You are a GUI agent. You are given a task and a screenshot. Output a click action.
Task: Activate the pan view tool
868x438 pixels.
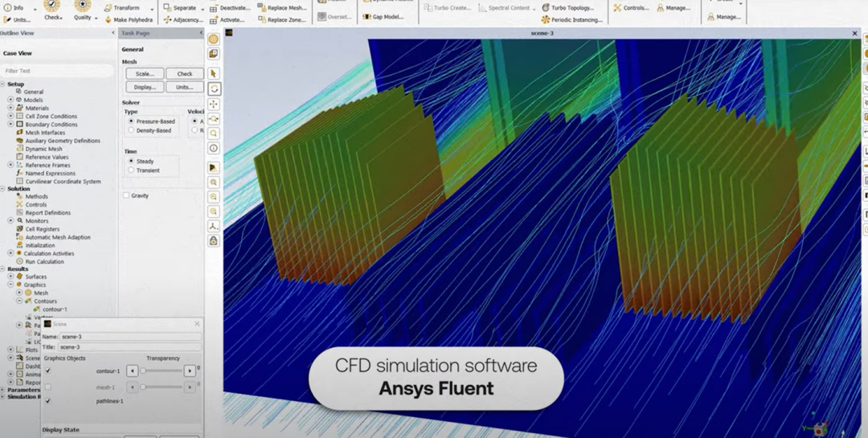click(214, 104)
